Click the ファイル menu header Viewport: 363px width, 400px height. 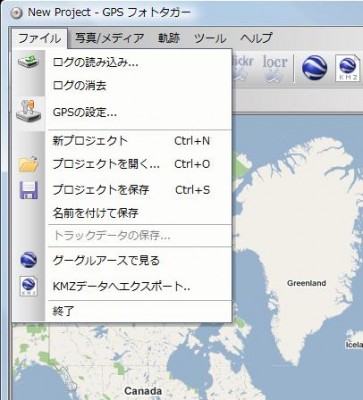(39, 38)
